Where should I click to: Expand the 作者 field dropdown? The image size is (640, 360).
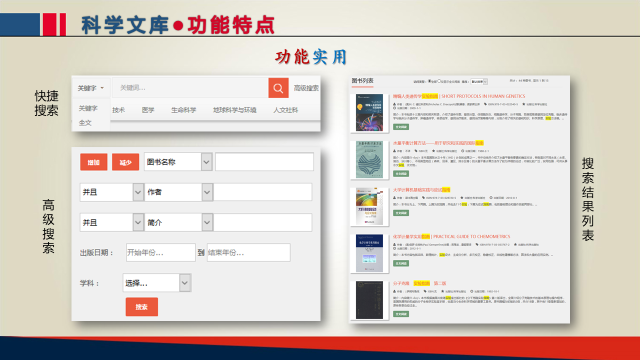pos(178,192)
